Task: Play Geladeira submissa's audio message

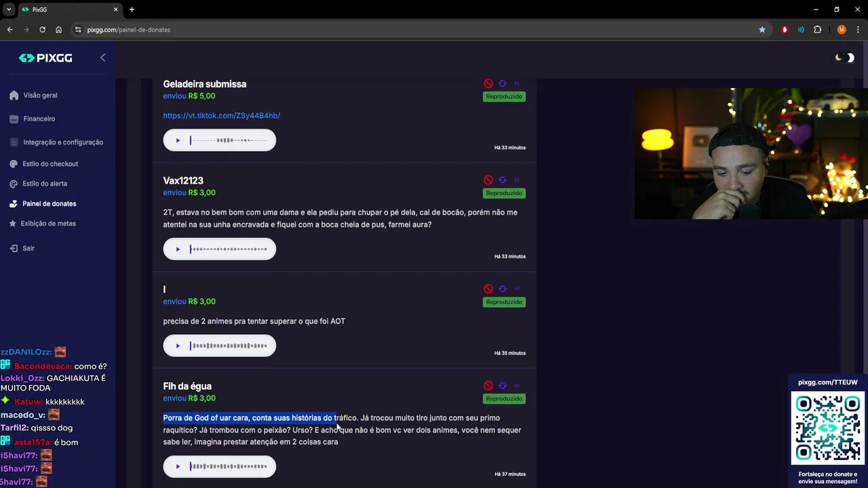Action: (x=178, y=140)
